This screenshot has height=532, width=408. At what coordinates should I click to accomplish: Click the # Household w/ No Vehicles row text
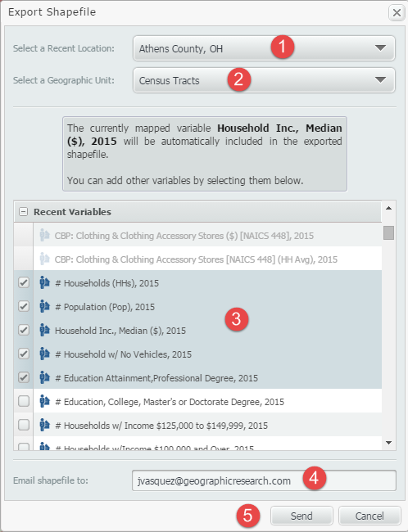coord(124,354)
